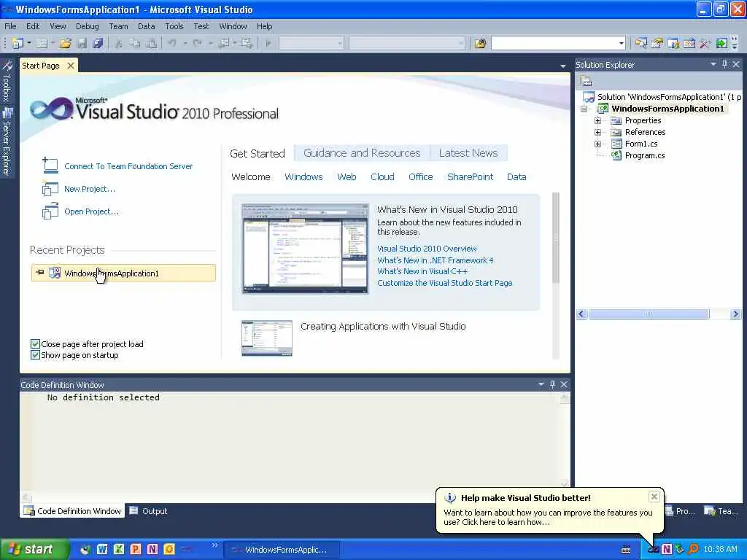The width and height of the screenshot is (747, 560).
Task: Click the Extension Manager green arrow icon
Action: point(721,43)
